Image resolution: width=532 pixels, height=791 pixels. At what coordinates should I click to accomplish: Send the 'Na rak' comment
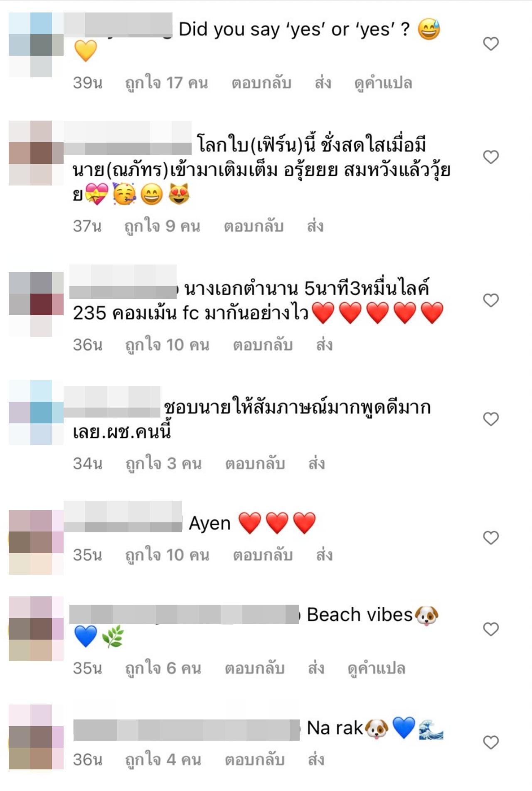coord(316,760)
